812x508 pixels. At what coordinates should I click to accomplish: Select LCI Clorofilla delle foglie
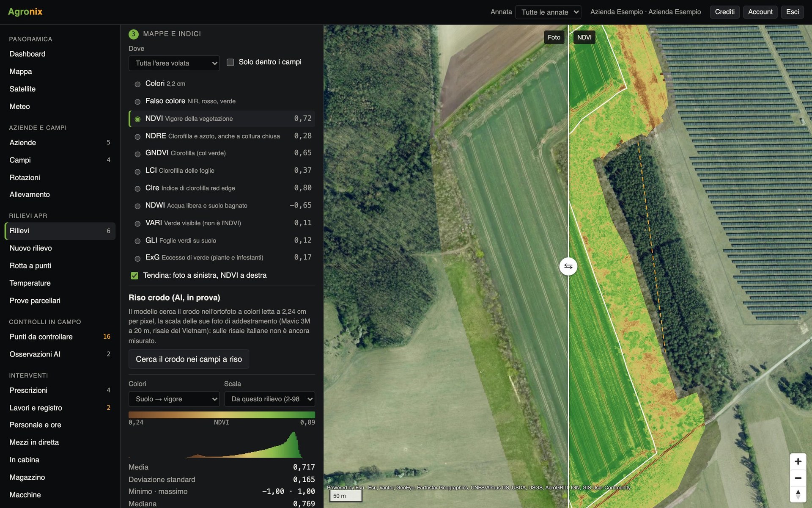point(137,171)
